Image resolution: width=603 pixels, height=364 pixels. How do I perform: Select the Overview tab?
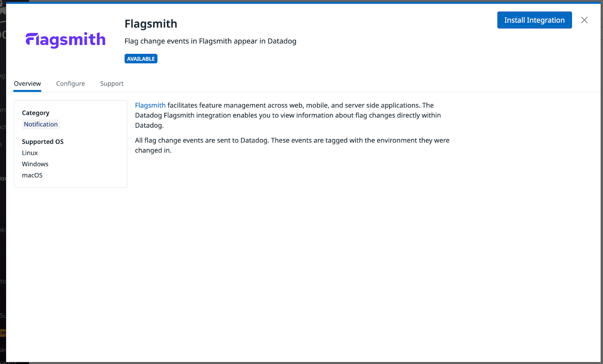click(28, 84)
